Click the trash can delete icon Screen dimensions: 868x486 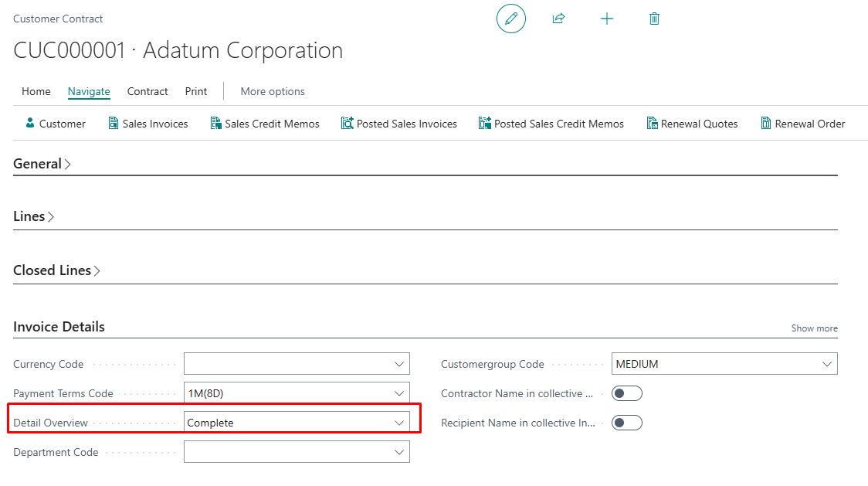(x=654, y=19)
